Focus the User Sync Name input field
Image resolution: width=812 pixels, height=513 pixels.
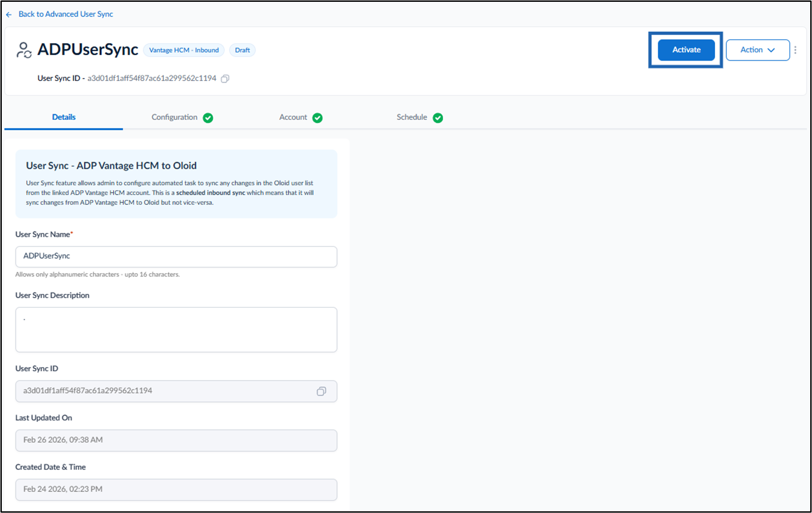(x=176, y=257)
